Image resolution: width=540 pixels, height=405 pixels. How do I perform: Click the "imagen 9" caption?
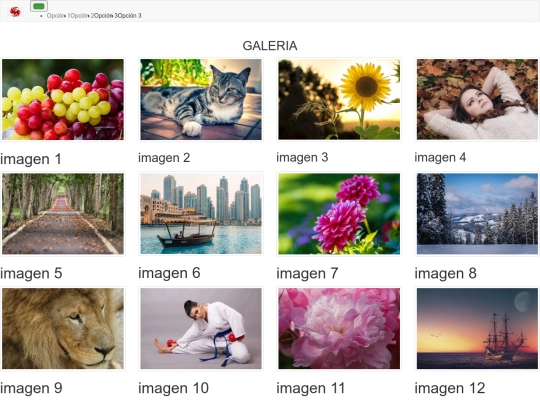click(x=31, y=388)
